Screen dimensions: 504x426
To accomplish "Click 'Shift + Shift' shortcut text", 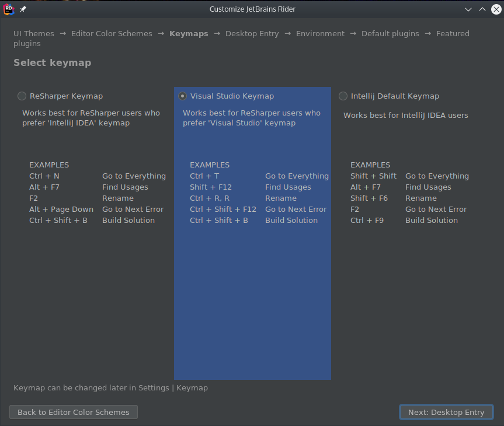I will click(374, 176).
